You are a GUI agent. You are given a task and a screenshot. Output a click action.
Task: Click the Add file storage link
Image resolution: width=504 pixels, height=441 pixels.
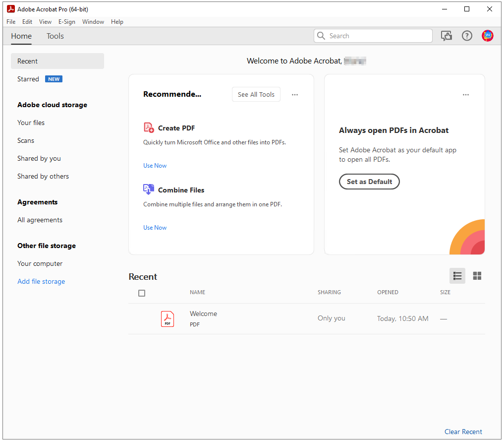41,281
